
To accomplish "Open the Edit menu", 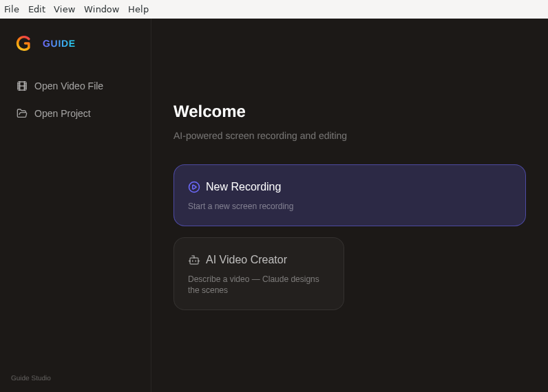I will coord(36,9).
